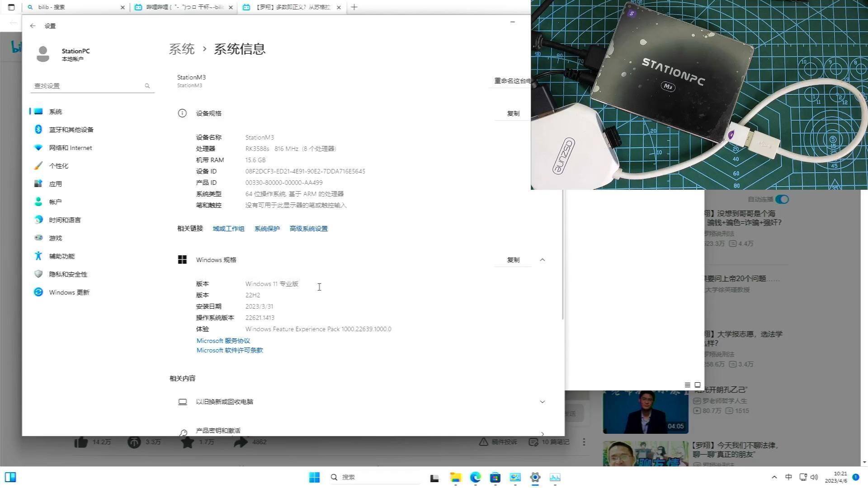The image size is (868, 488).
Task: Click 系统 in the breadcrumb
Action: point(182,49)
